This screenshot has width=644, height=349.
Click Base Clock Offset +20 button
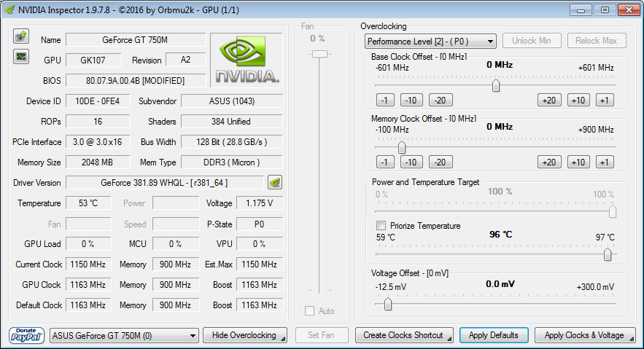coord(549,100)
